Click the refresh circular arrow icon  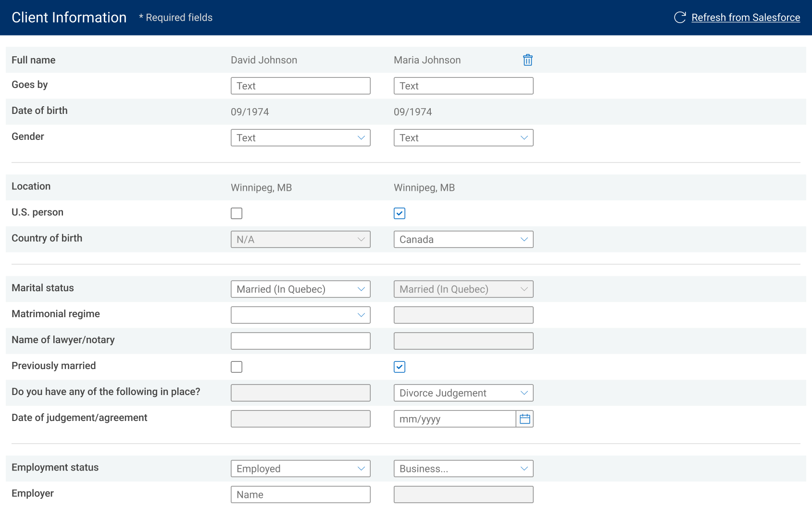click(x=680, y=18)
